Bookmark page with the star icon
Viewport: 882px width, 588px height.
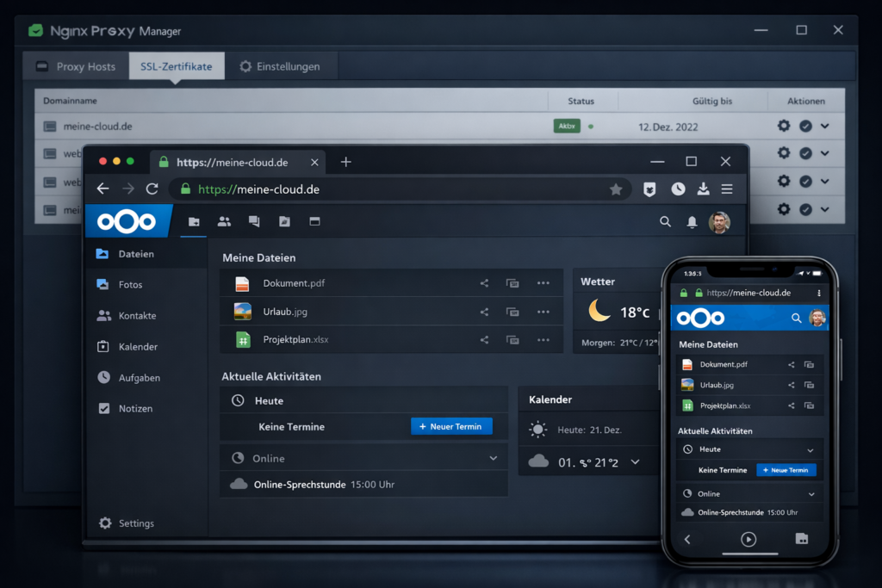tap(616, 189)
